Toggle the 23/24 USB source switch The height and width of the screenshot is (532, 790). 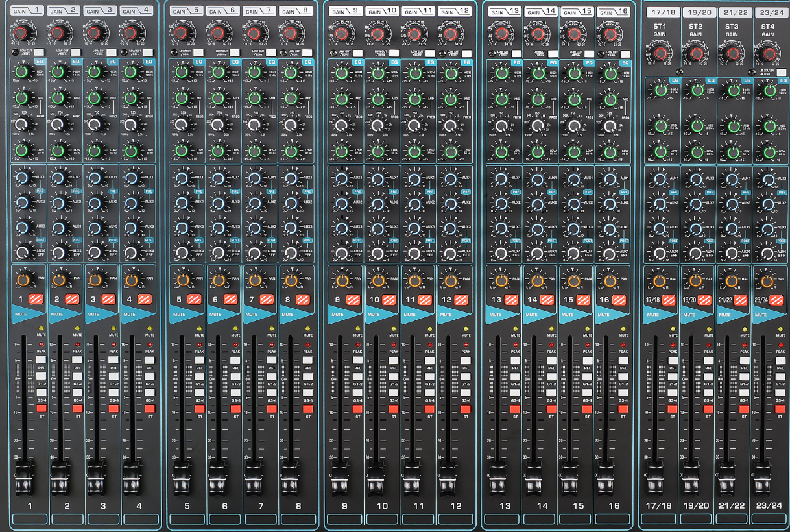point(782,72)
